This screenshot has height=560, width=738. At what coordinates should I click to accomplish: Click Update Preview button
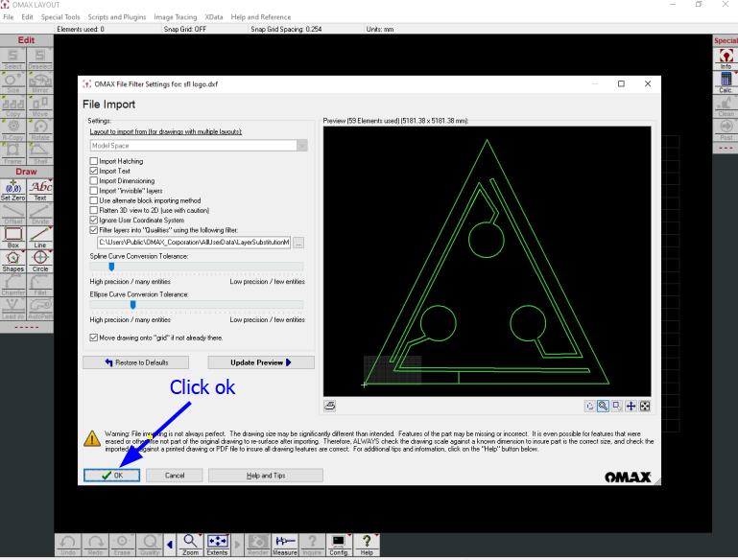coord(261,362)
